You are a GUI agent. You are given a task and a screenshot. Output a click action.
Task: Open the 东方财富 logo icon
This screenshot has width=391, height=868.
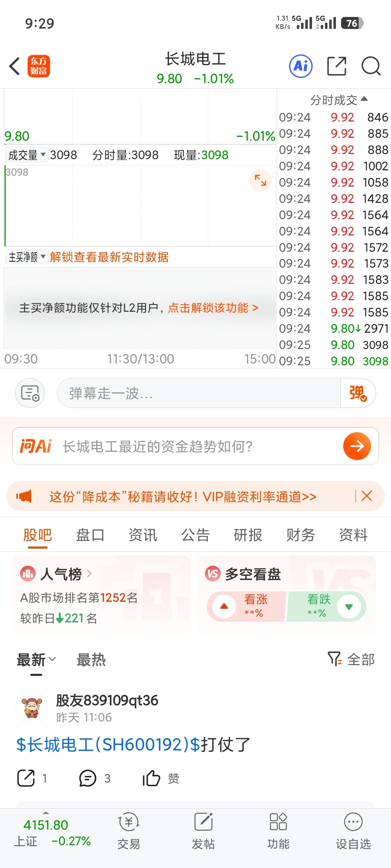39,66
